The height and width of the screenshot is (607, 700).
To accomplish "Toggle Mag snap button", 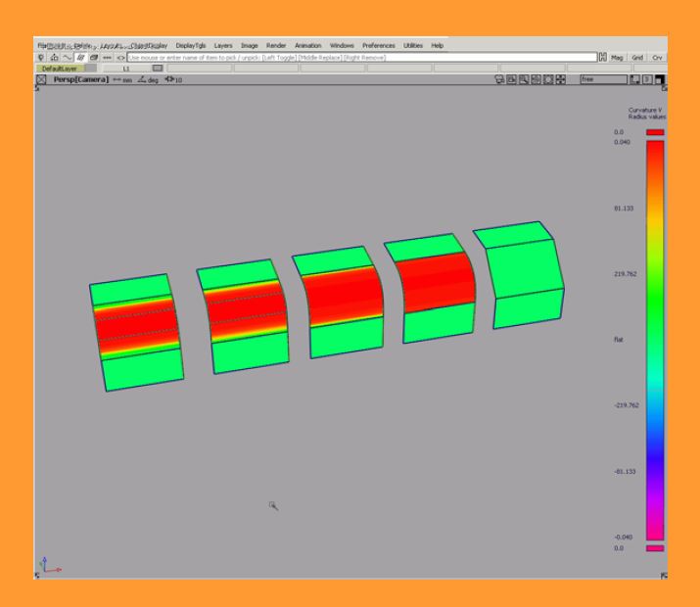I will click(617, 58).
